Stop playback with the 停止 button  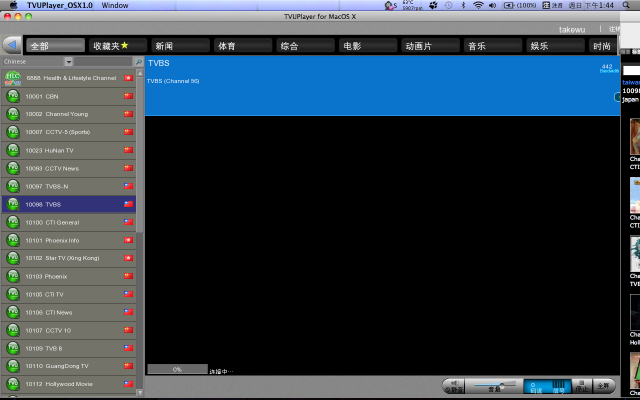[582, 386]
